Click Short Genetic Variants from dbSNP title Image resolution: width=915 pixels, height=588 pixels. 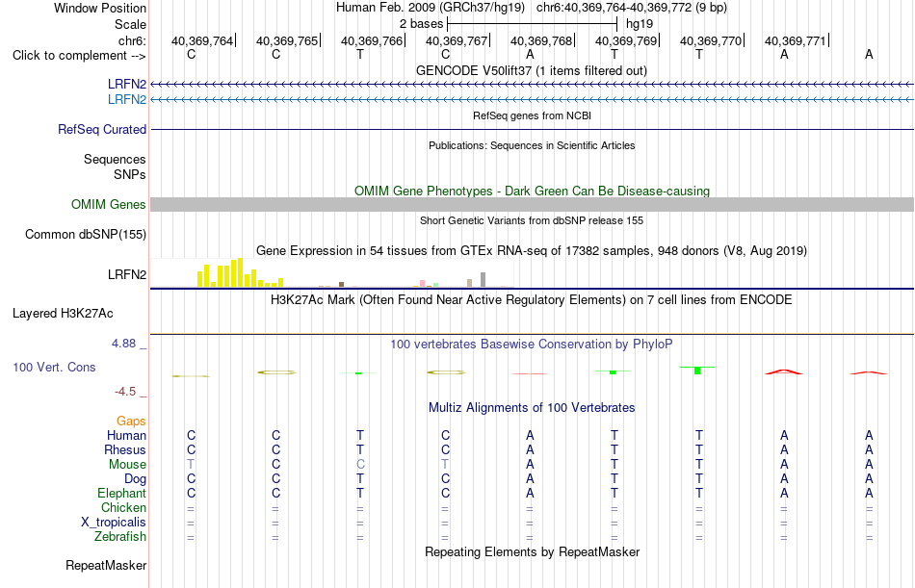532,220
